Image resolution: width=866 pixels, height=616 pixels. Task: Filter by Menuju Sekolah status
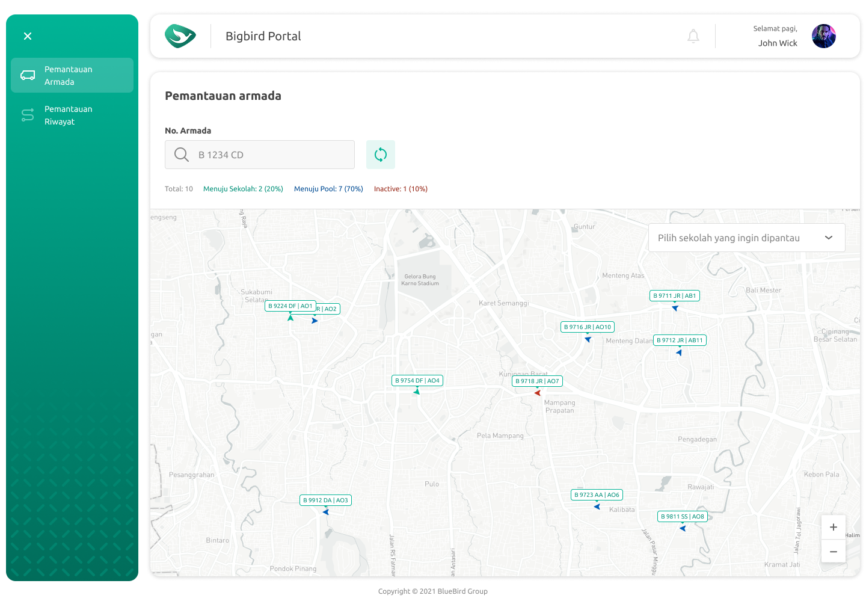pos(243,189)
